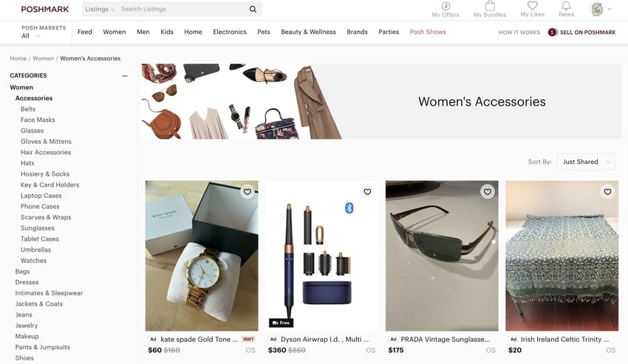Select Intimates & Sleepwear category

tap(49, 292)
